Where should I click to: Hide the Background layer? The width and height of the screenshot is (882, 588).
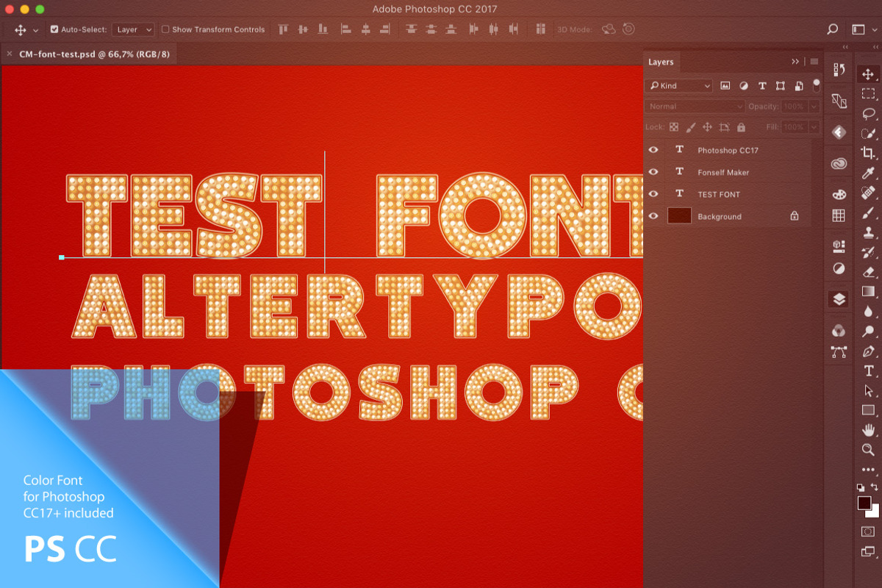(653, 216)
